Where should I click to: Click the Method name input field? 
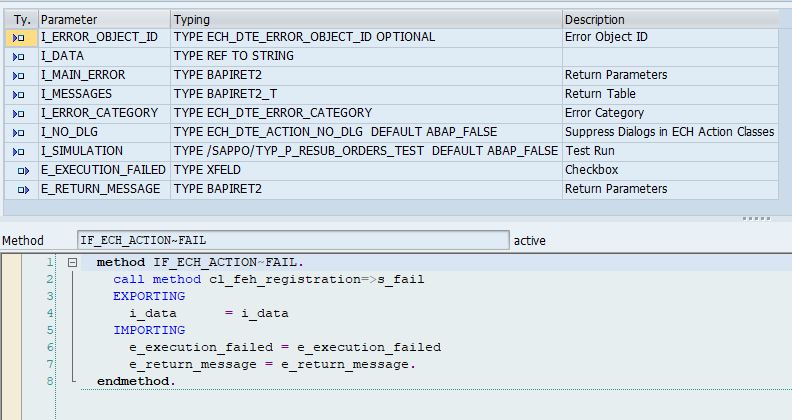293,240
